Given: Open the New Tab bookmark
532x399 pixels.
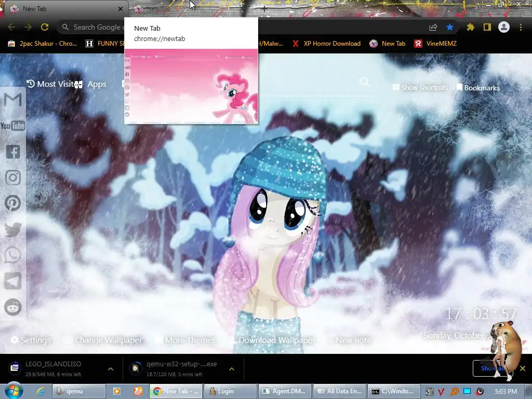Looking at the screenshot, I should coord(388,44).
